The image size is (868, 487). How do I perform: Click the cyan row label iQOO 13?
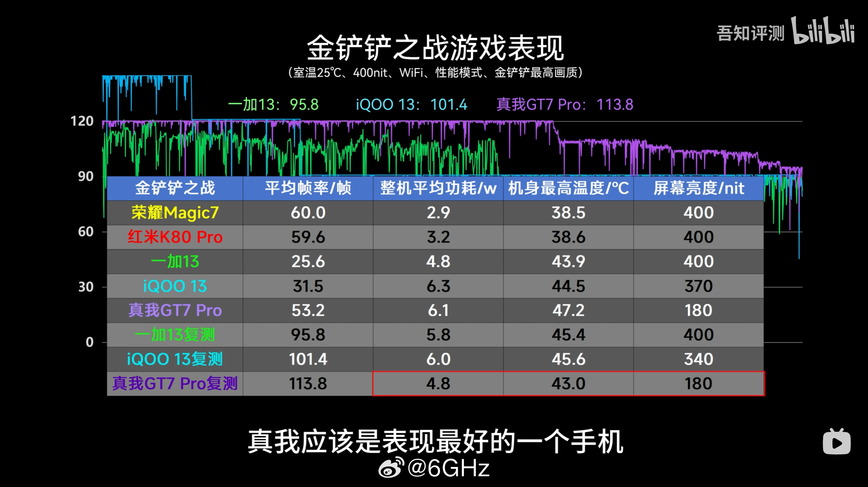[x=175, y=286]
